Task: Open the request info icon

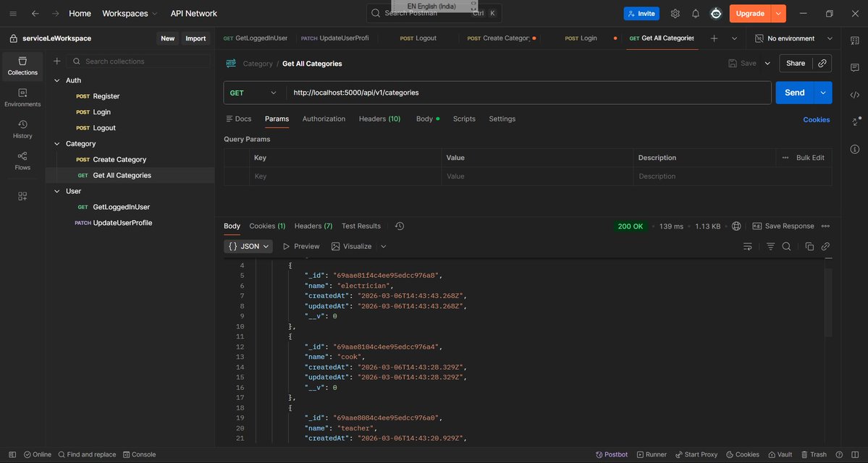Action: click(x=855, y=149)
